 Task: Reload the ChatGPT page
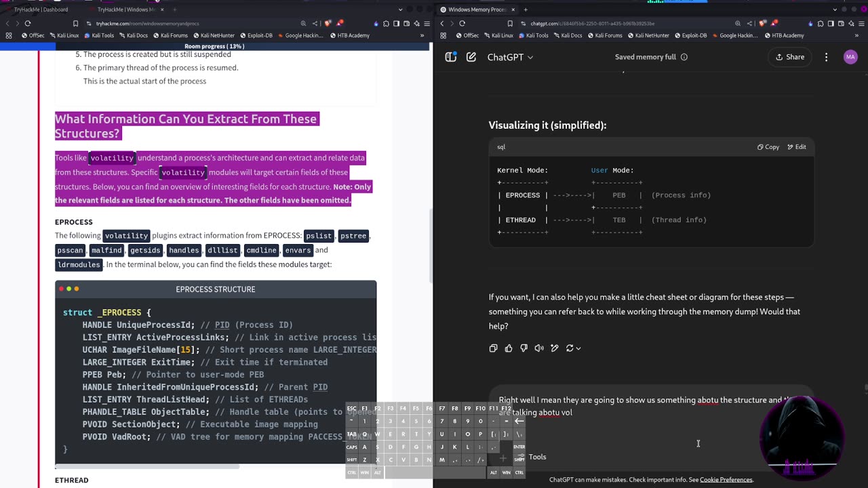[x=462, y=23]
